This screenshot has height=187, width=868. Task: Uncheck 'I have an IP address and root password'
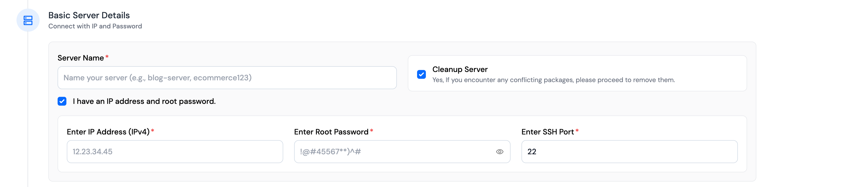point(62,101)
